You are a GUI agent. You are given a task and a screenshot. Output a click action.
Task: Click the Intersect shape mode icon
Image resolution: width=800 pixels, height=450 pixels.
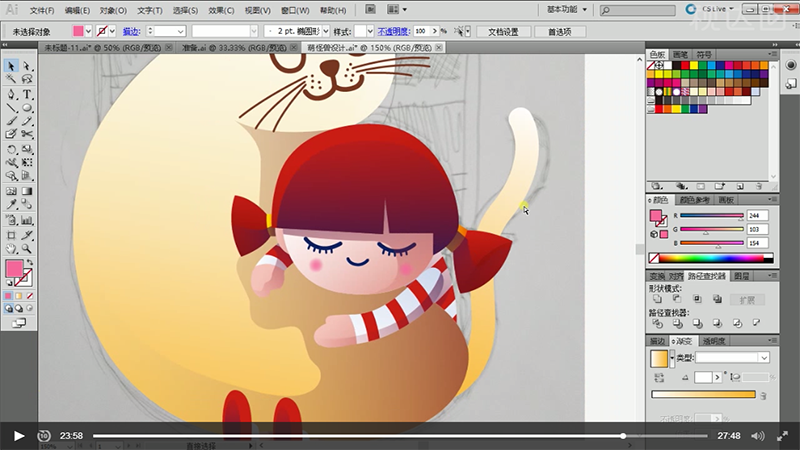pos(697,299)
